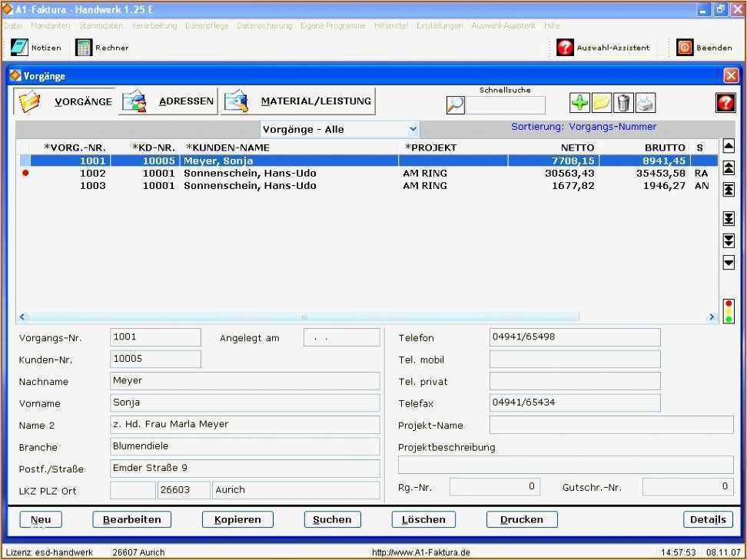
Task: Click the scroll right arrow of list
Action: (712, 316)
